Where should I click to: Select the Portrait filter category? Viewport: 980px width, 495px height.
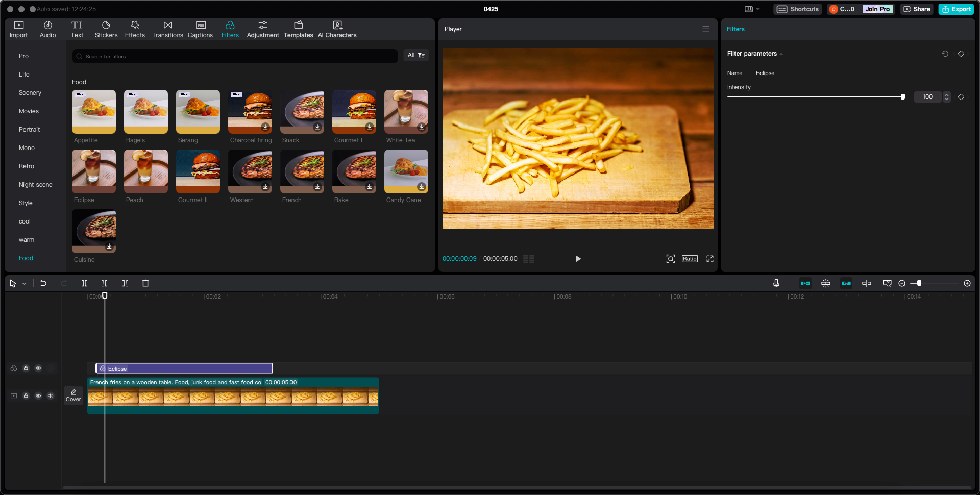click(30, 130)
